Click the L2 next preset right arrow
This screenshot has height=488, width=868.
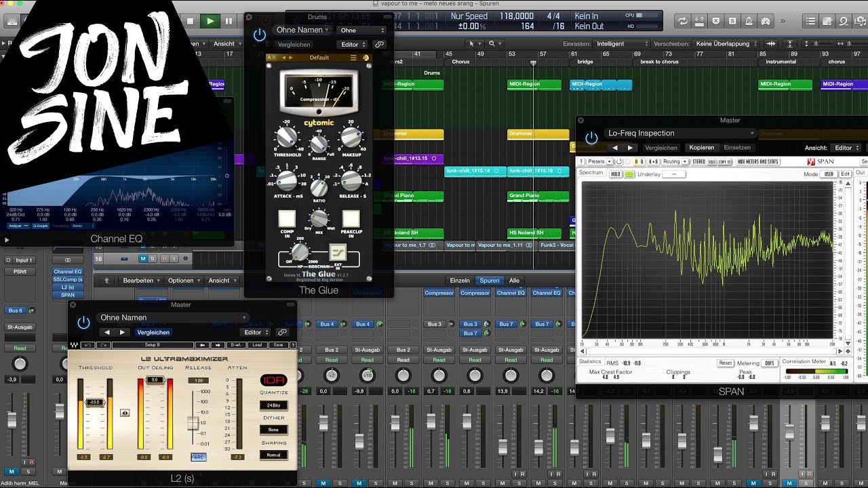pyautogui.click(x=218, y=345)
